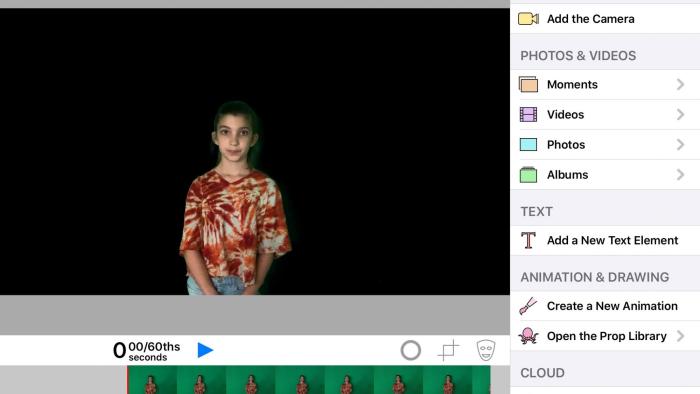Open the Photos row
The width and height of the screenshot is (700, 394).
click(x=605, y=145)
